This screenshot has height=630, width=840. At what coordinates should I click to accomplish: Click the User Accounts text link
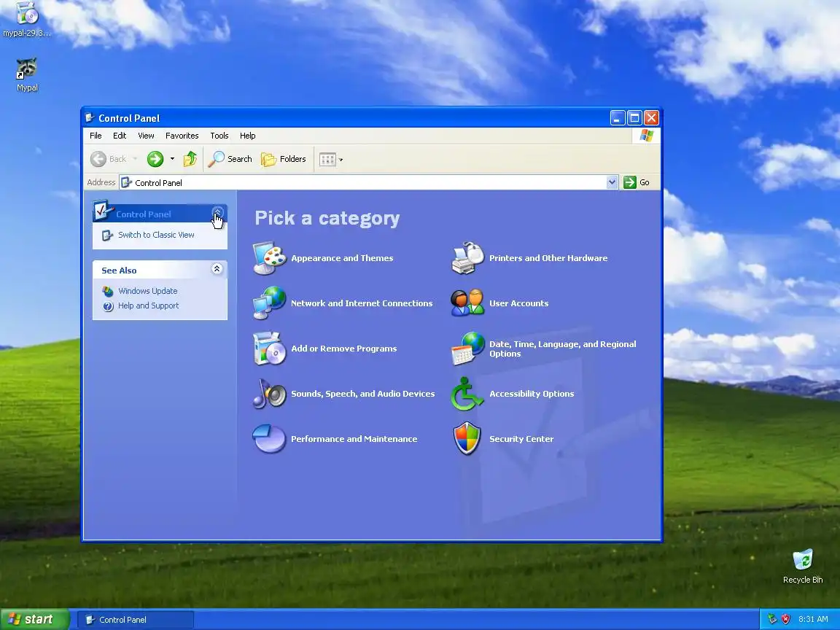tap(518, 303)
